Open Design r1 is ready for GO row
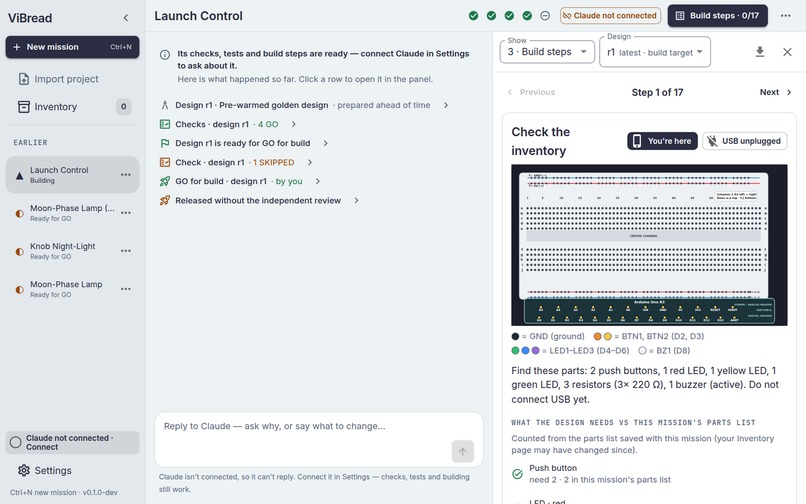The width and height of the screenshot is (806, 504). tap(244, 143)
